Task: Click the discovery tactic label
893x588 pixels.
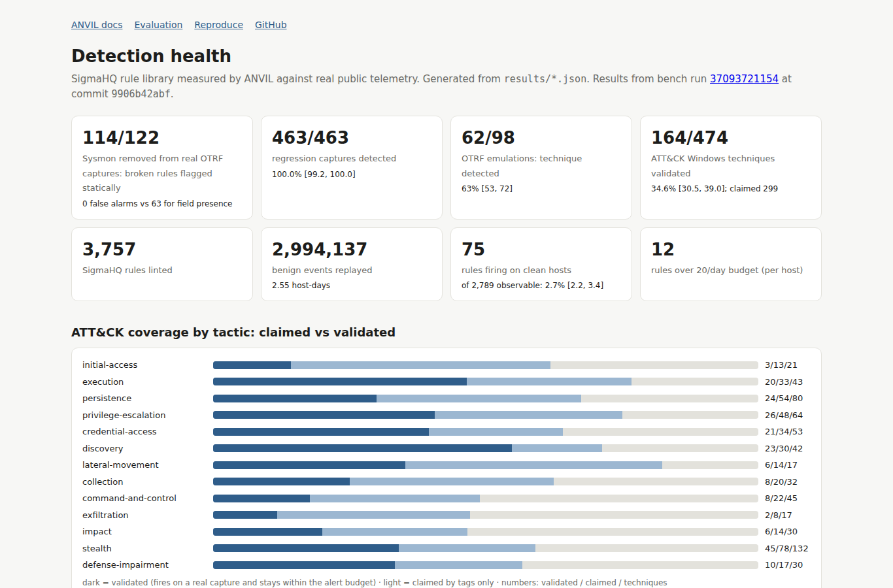Action: pyautogui.click(x=103, y=448)
